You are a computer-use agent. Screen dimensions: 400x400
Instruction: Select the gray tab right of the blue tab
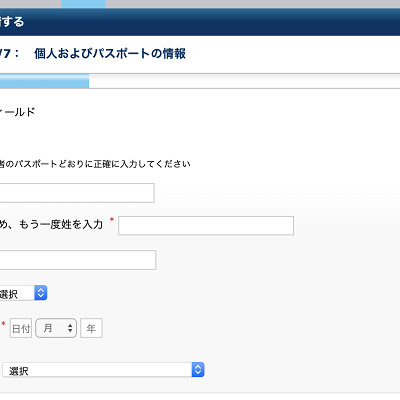pos(253,4)
